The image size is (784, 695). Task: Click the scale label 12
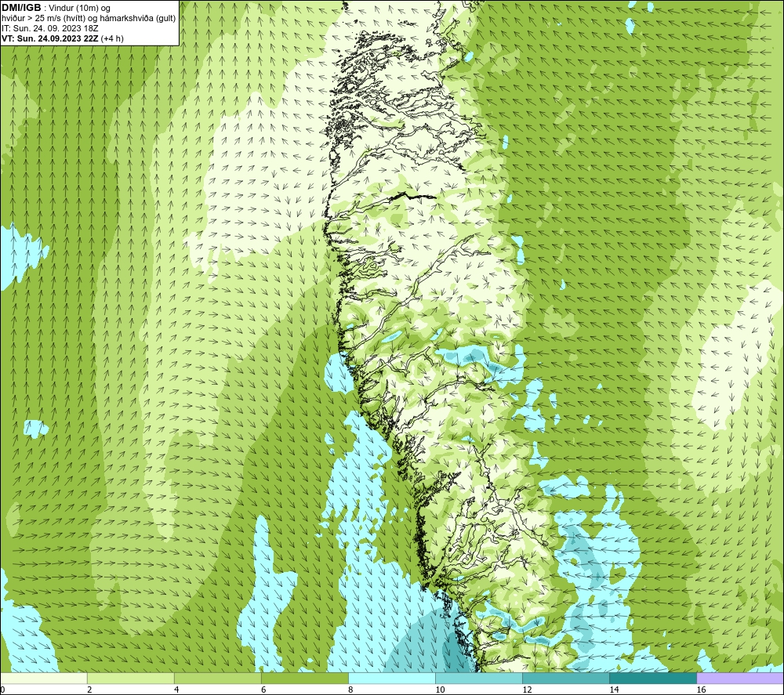tap(527, 690)
